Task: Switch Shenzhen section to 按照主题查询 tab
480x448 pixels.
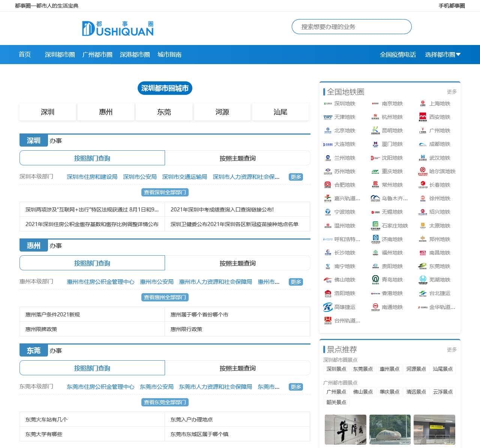Action: [x=237, y=158]
